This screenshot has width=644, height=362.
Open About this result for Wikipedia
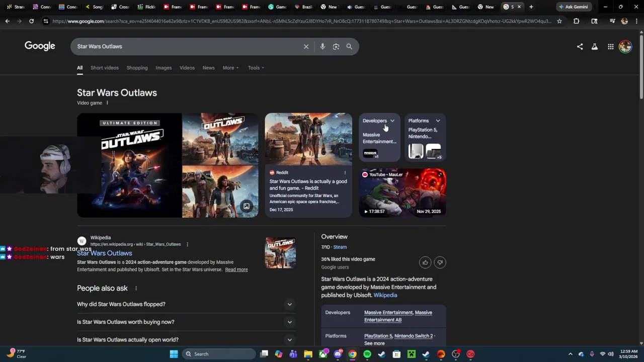[187, 244]
